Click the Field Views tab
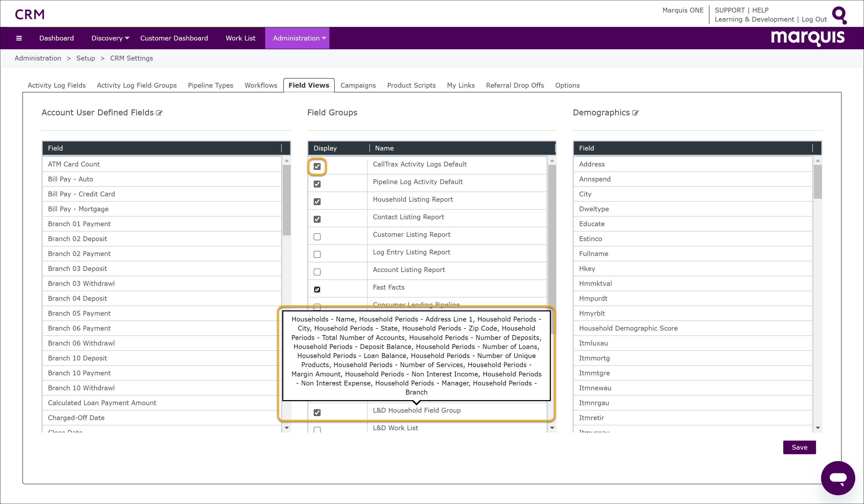This screenshot has width=864, height=504. click(309, 85)
